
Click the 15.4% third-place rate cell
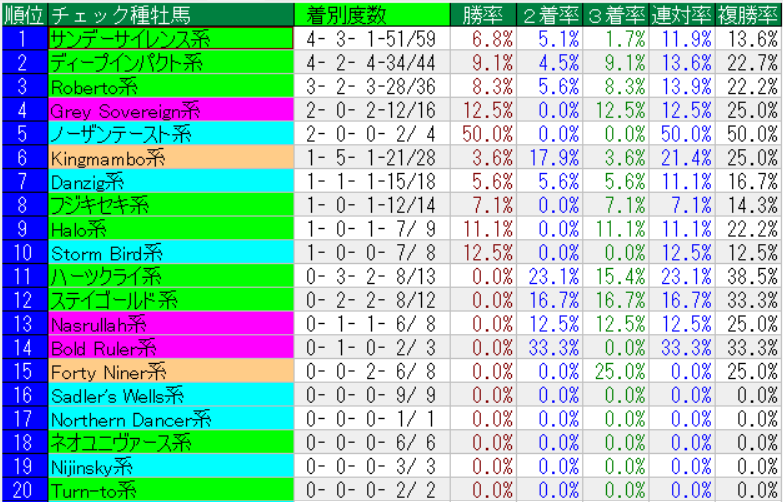[x=615, y=276]
